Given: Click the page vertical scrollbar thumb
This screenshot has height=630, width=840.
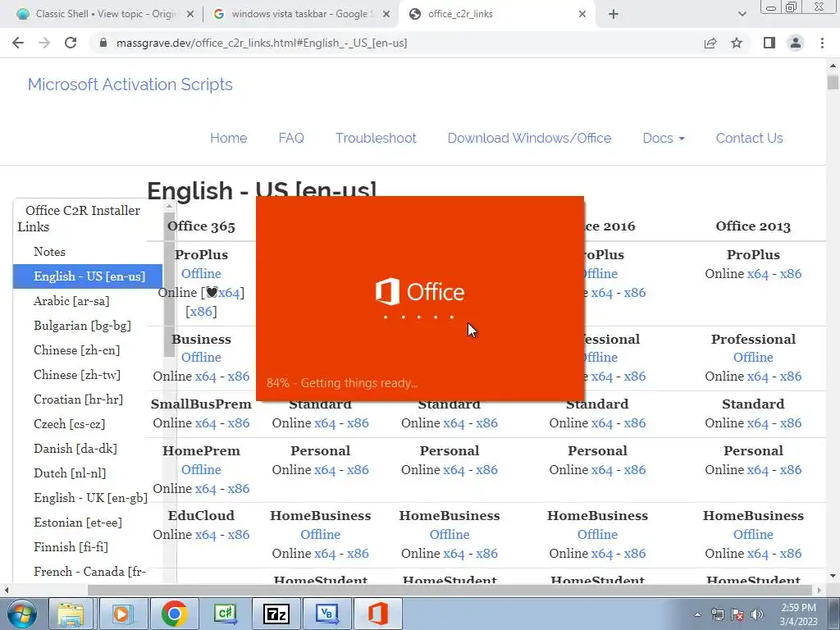Looking at the screenshot, I should pos(833,83).
